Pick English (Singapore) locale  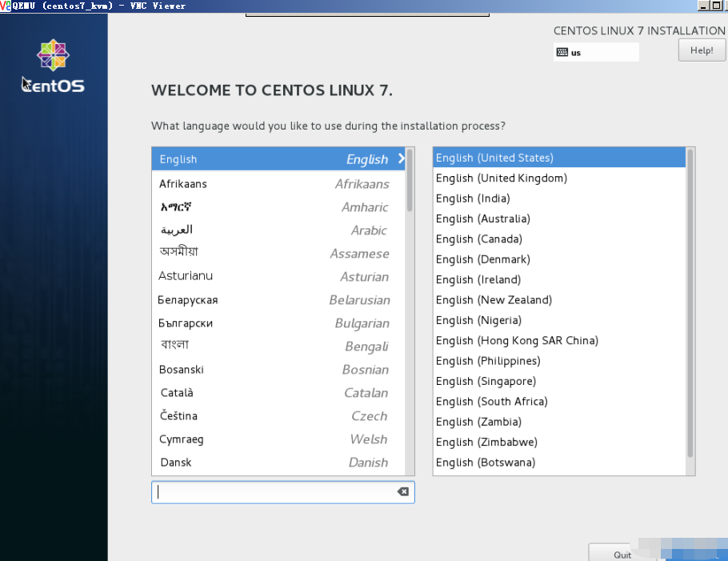click(x=486, y=382)
